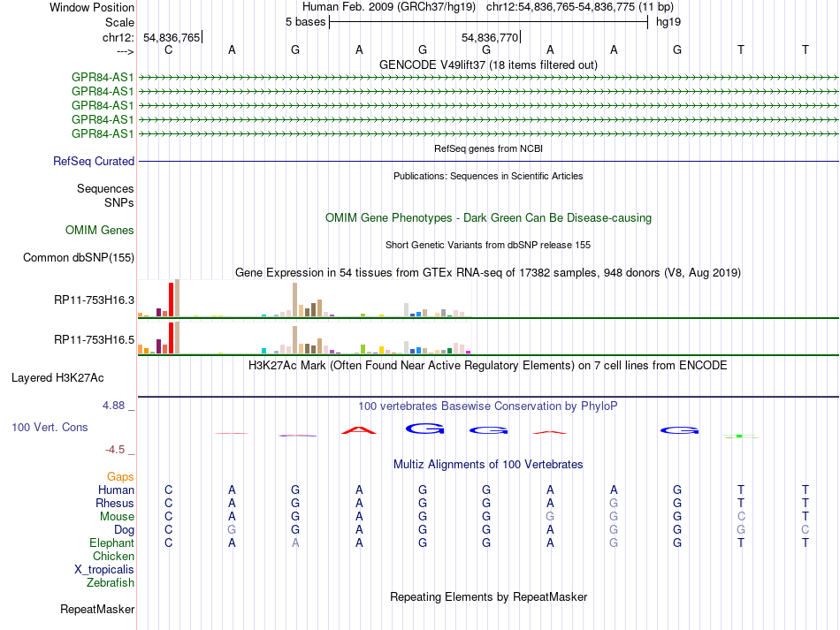
Task: Click the RP11-753H16.3 expression bar chart
Action: coord(305,298)
